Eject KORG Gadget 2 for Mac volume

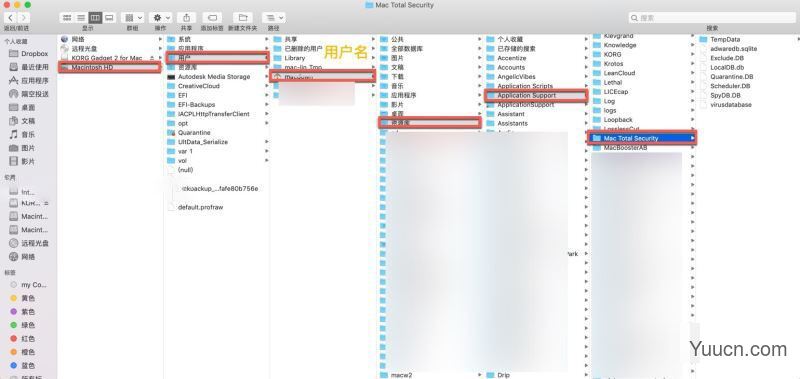[x=152, y=58]
